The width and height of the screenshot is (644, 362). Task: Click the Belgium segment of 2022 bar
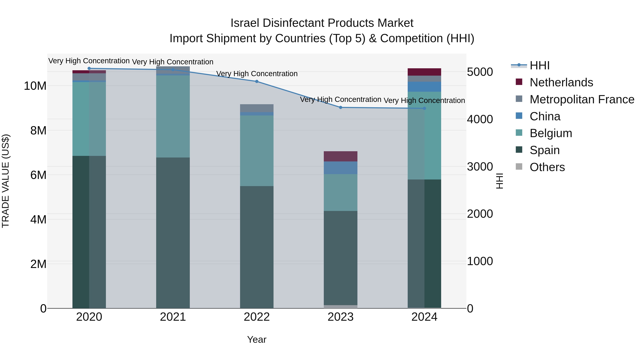coord(257,151)
